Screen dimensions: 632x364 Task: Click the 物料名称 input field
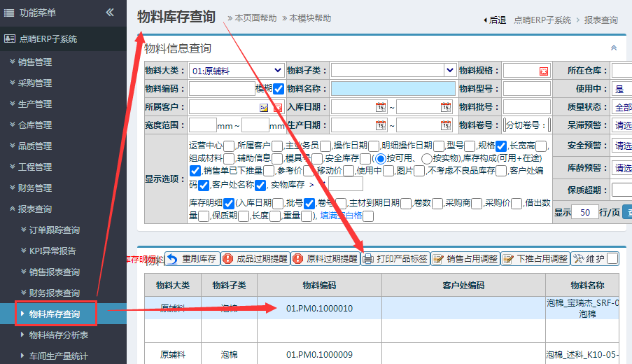pos(393,89)
